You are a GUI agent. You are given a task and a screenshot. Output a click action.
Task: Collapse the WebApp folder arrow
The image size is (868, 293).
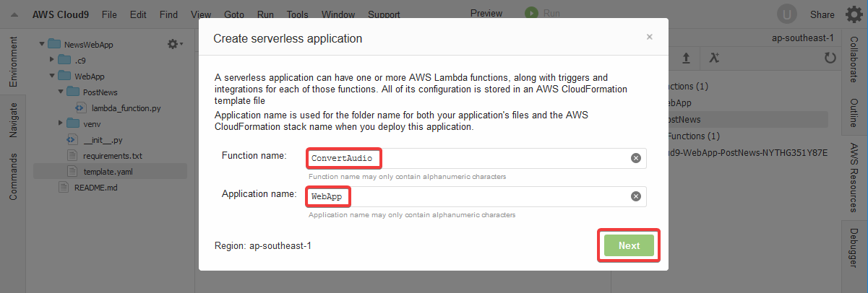pos(51,76)
